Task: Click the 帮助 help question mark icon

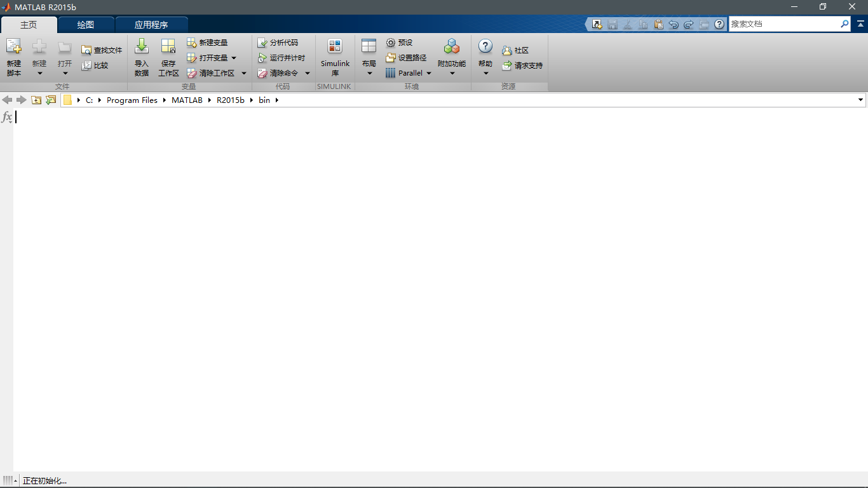Action: (485, 46)
